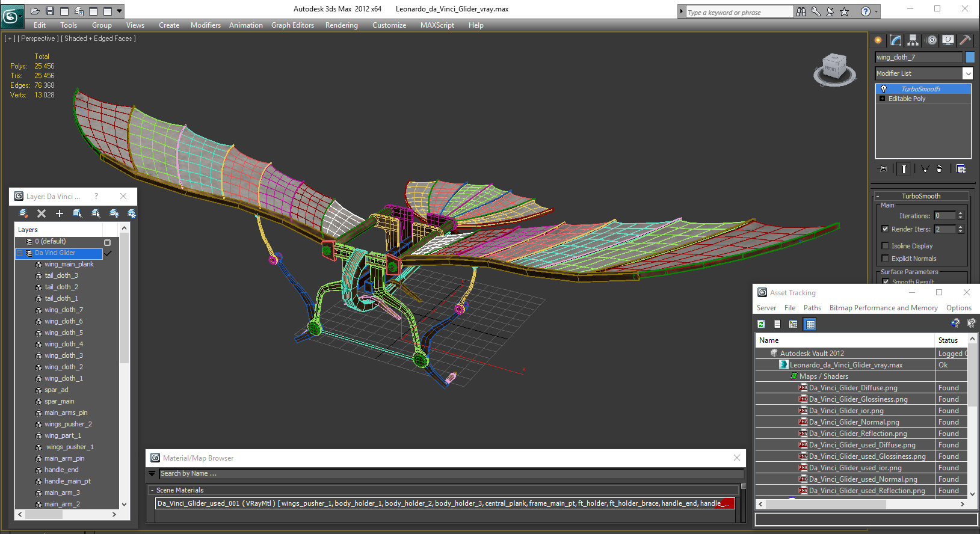Click Shaded + Edged Faces viewport label
The image size is (980, 534).
click(x=100, y=38)
